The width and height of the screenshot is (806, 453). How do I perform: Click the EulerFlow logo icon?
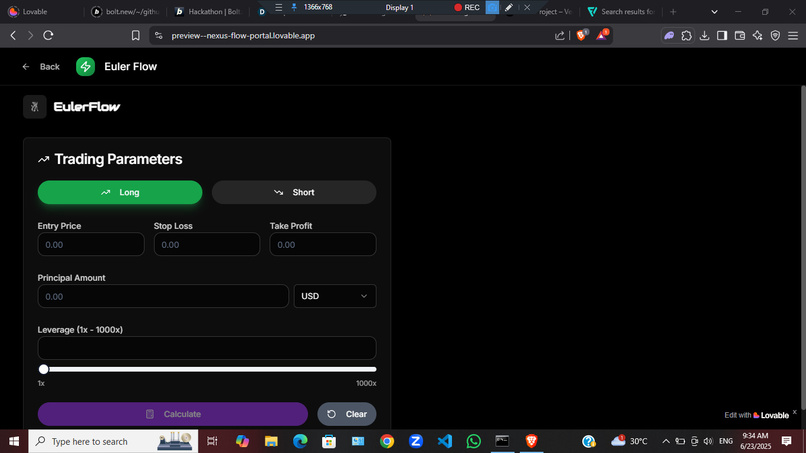(x=35, y=107)
